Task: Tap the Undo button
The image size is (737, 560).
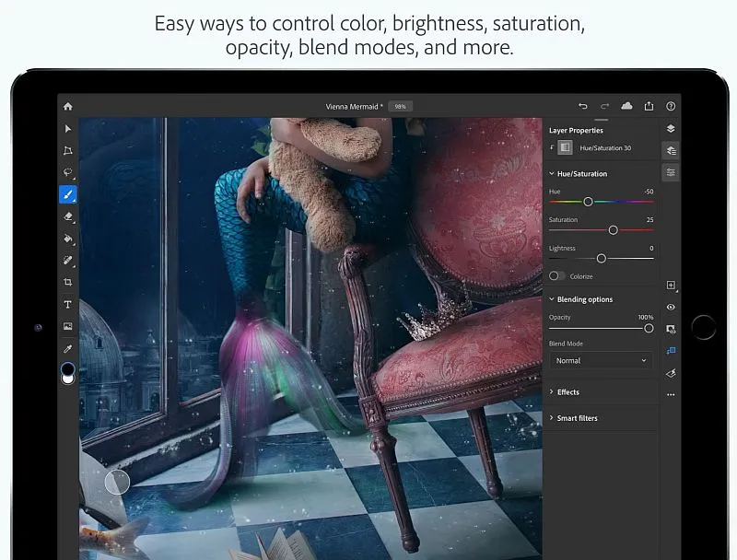Action: (583, 106)
